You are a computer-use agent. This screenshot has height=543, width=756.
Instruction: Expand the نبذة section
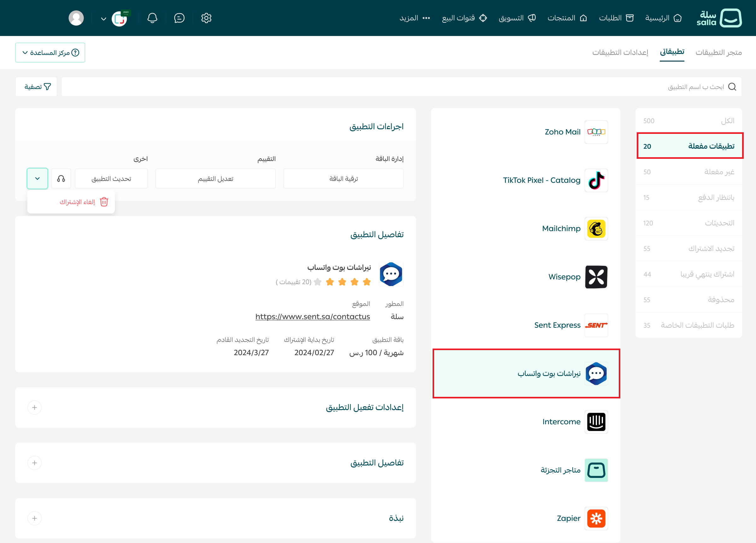pyautogui.click(x=34, y=518)
